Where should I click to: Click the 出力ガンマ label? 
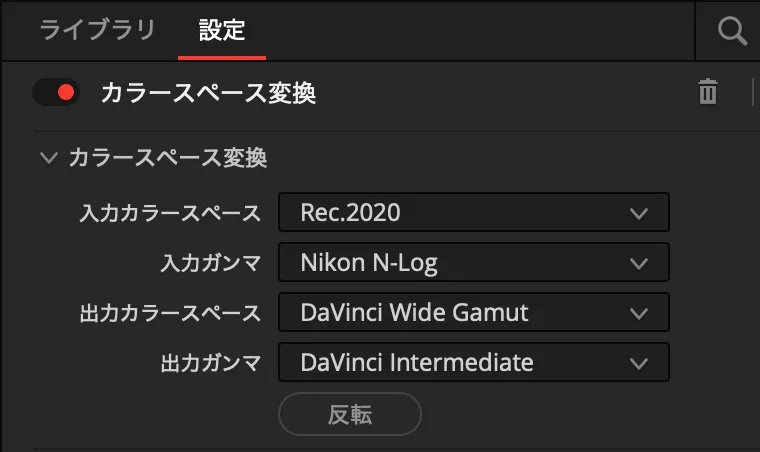tap(210, 363)
